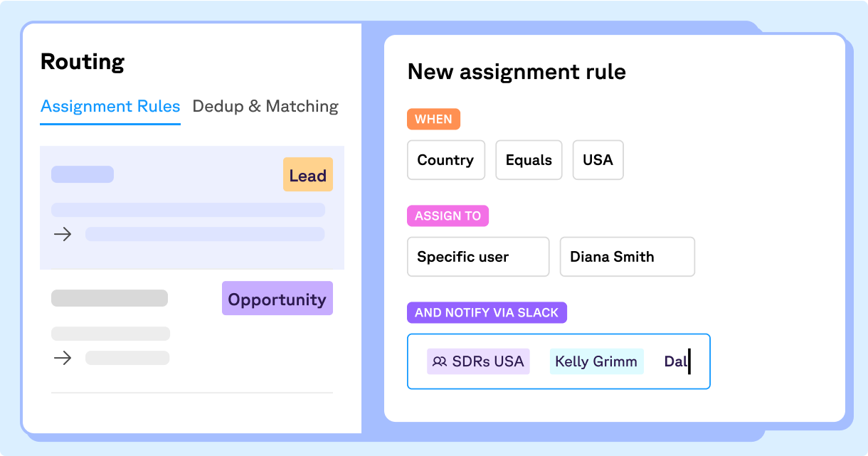Click the ASSIGN TO label

(448, 216)
